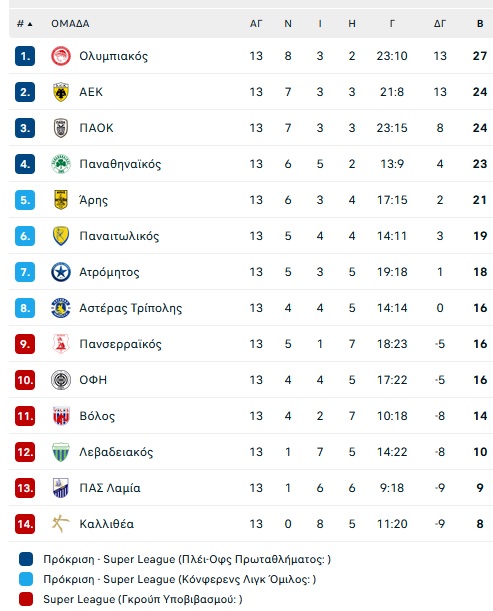493x611 pixels.
Task: Click the red relegation group legend swatch
Action: click(x=26, y=599)
